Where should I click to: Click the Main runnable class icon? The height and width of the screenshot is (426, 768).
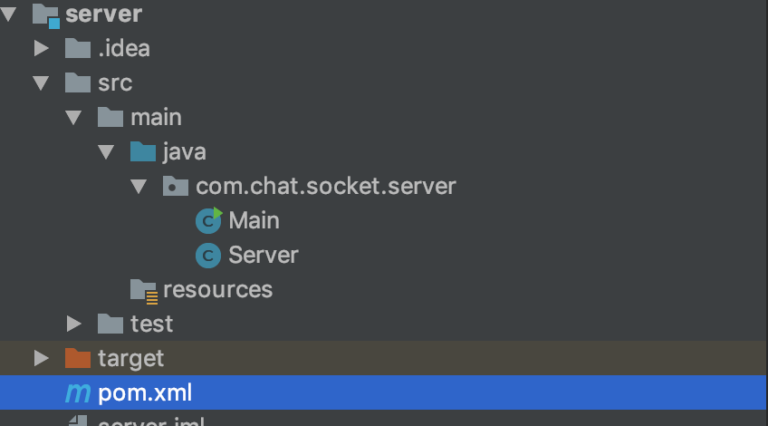[x=209, y=221]
